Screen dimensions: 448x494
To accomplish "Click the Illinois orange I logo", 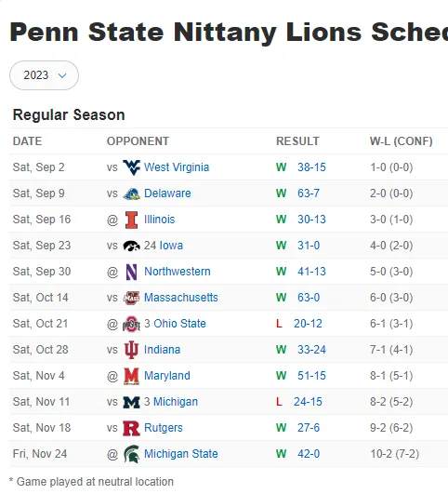I will [131, 220].
